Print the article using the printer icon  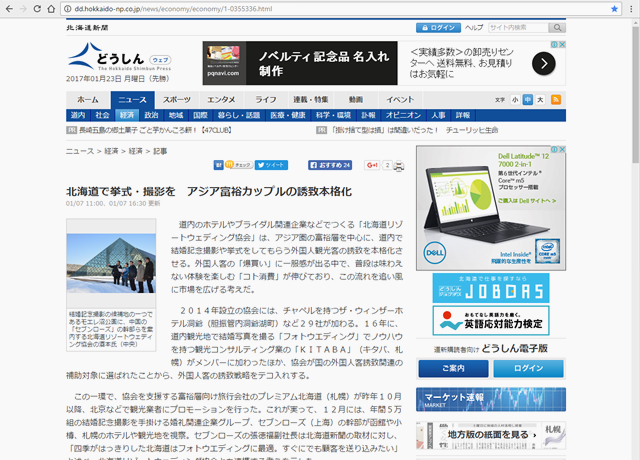point(399,165)
